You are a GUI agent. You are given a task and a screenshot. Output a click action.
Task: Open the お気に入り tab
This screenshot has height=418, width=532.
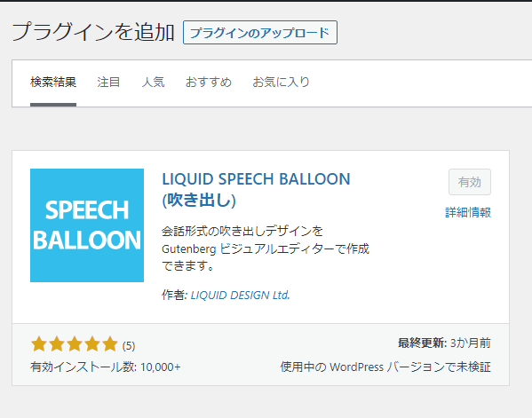click(x=281, y=82)
